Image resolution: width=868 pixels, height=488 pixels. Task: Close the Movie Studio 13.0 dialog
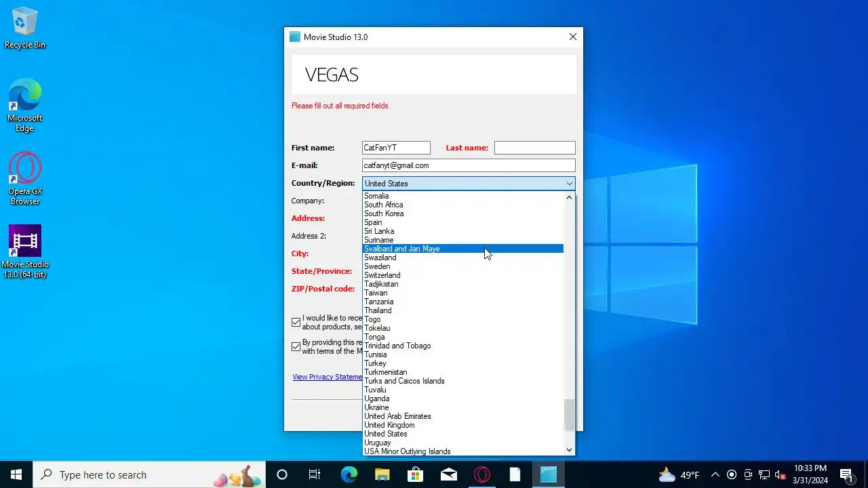coord(573,37)
